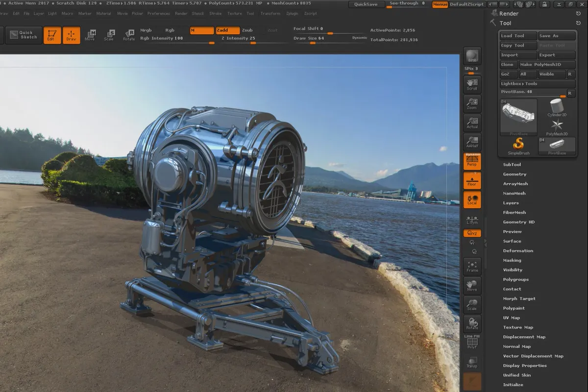
Task: Toggle the Floor grid button
Action: [472, 180]
